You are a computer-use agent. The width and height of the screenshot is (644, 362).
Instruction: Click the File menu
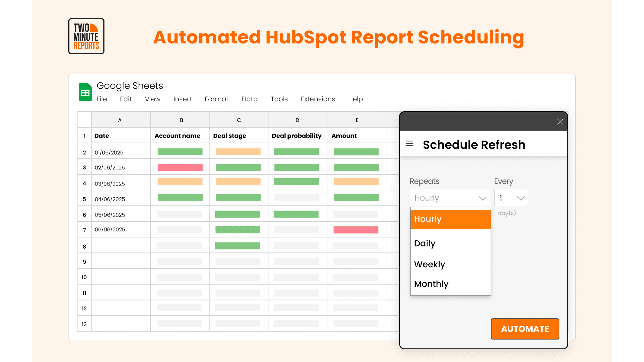(101, 99)
